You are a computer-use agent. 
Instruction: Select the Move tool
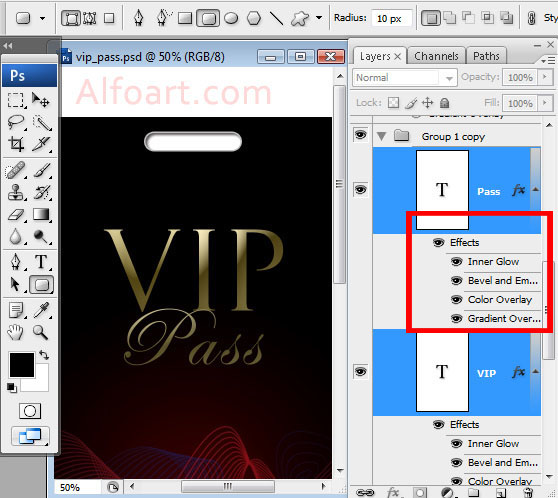pos(41,100)
